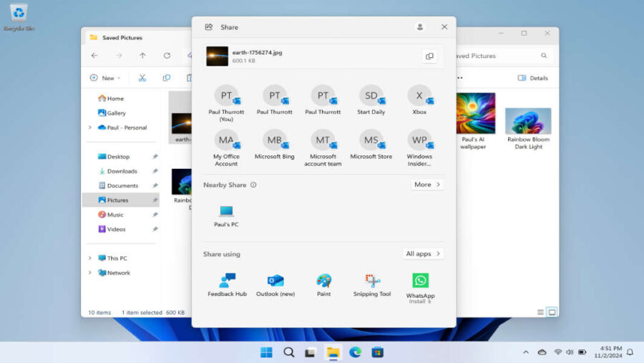
Task: Share with Microsoft Bing contact
Action: pos(274,145)
